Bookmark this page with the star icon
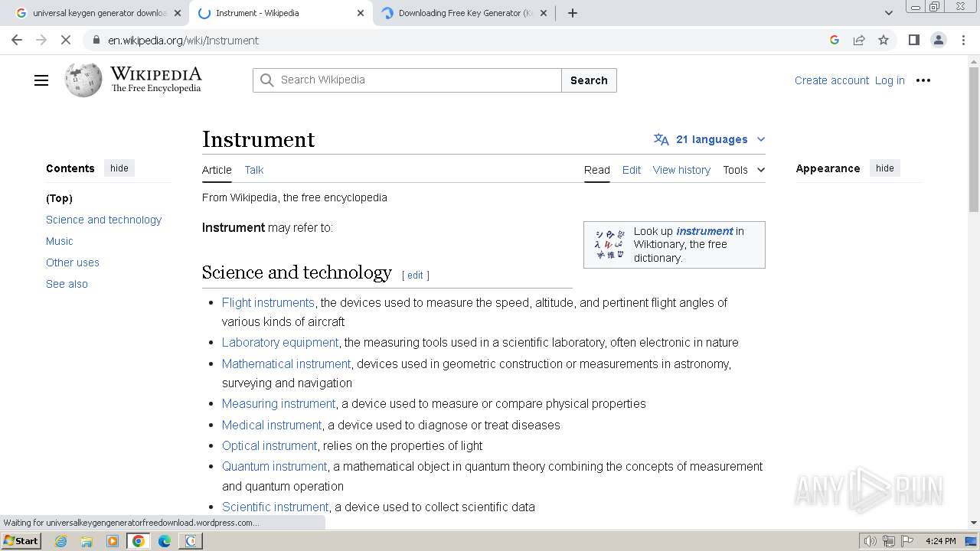The width and height of the screenshot is (980, 551). 884,40
